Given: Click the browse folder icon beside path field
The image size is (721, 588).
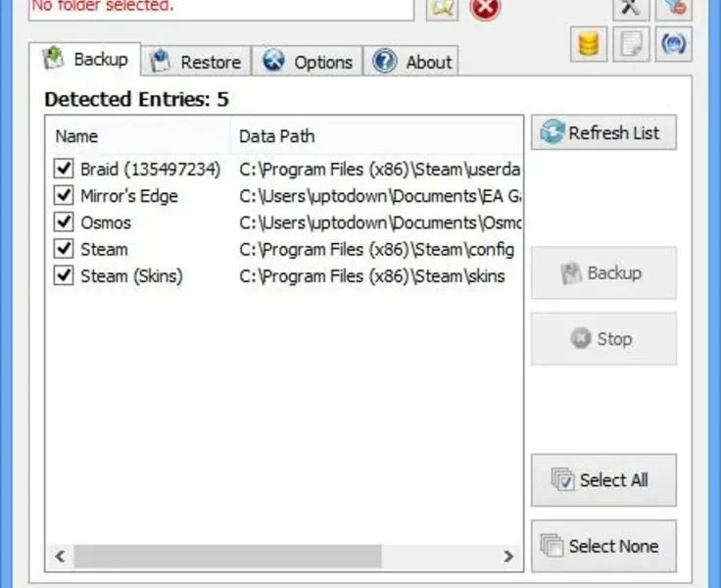Looking at the screenshot, I should (x=443, y=8).
